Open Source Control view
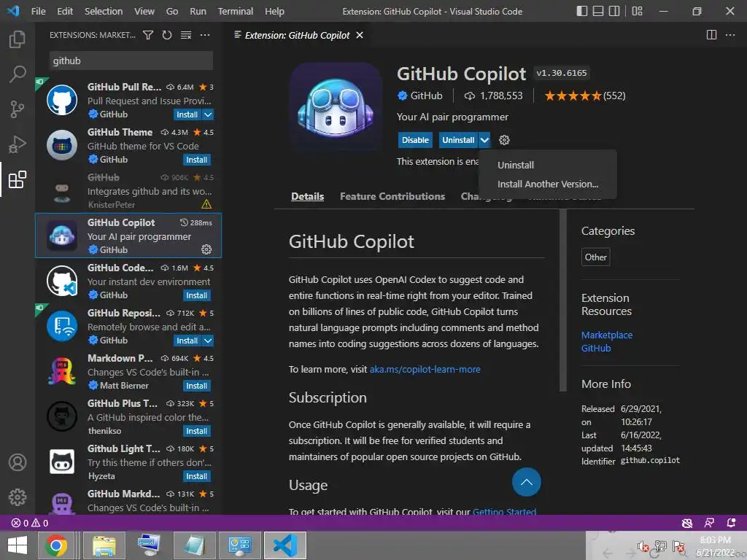 tap(18, 109)
